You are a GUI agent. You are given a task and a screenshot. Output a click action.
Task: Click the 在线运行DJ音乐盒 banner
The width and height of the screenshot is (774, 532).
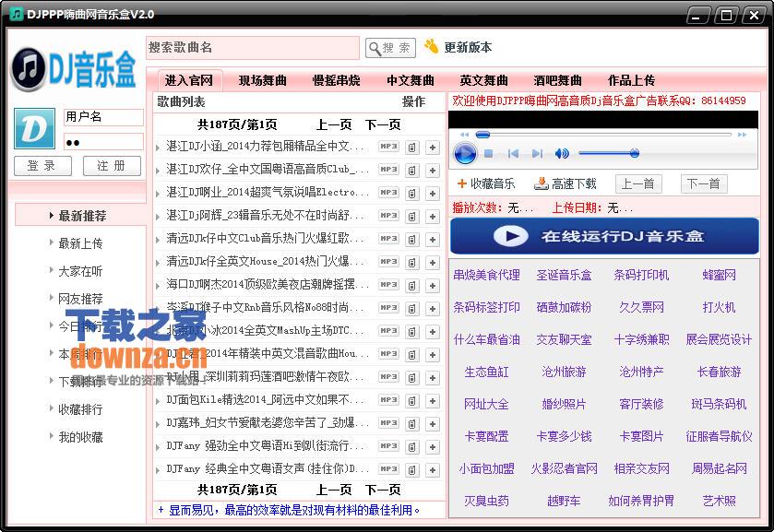tap(604, 236)
